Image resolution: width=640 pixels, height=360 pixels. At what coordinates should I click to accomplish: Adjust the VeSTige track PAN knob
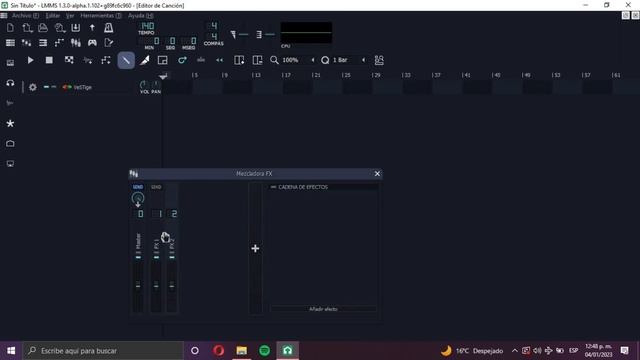pos(156,85)
